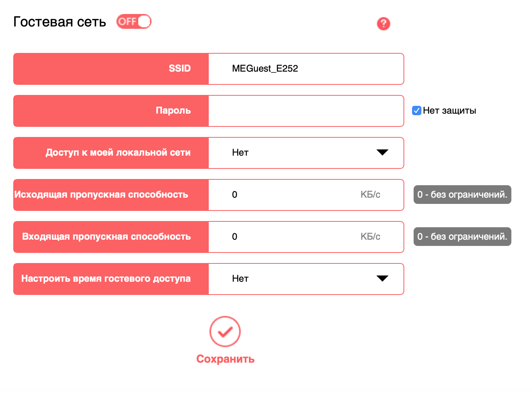
Task: Click the SSID red label
Action: 111,69
